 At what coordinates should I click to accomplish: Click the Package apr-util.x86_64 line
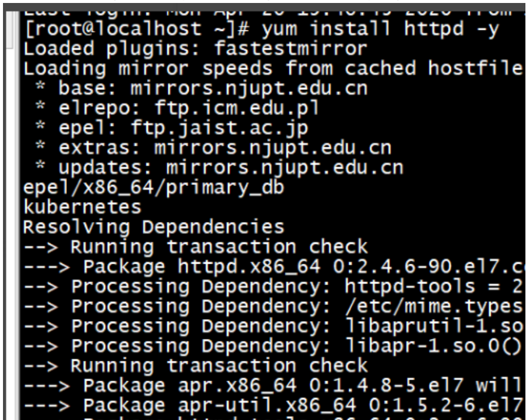click(273, 406)
